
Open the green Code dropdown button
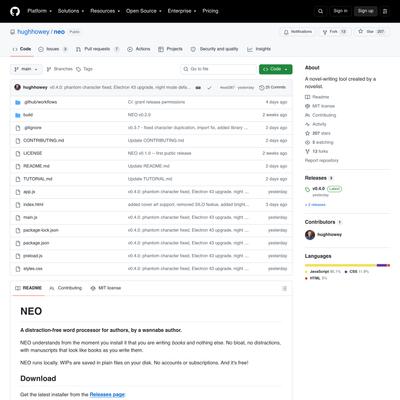(276, 69)
